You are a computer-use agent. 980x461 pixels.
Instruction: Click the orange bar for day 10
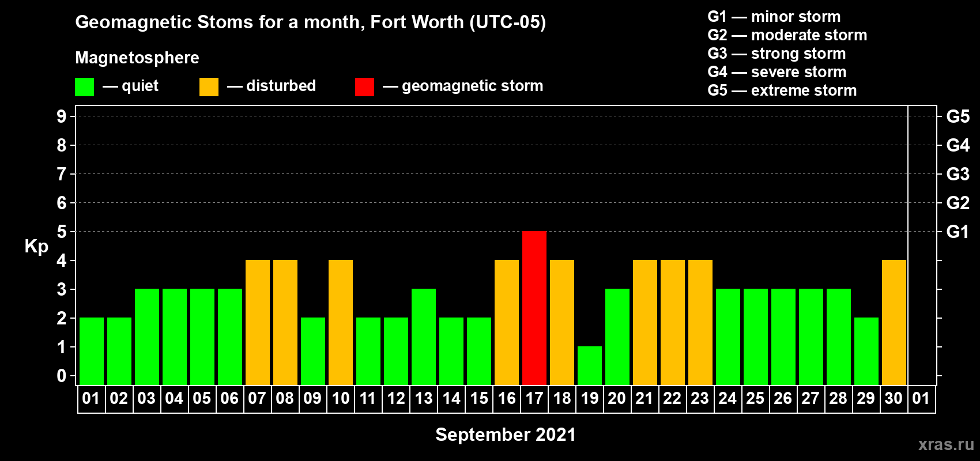(x=341, y=322)
